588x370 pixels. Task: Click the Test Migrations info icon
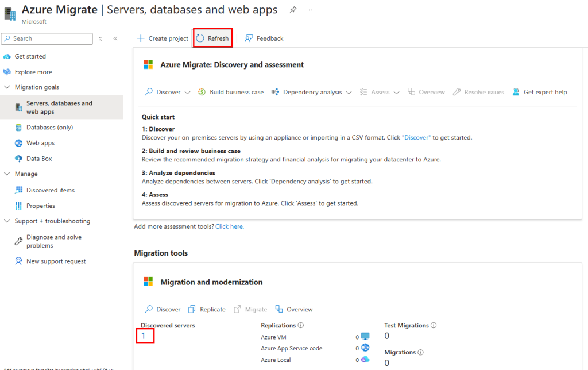coord(434,325)
